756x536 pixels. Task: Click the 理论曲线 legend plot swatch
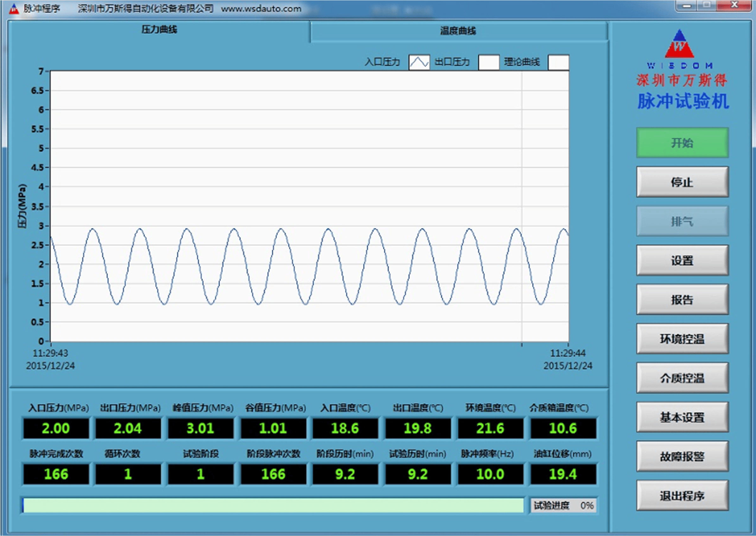[x=558, y=62]
